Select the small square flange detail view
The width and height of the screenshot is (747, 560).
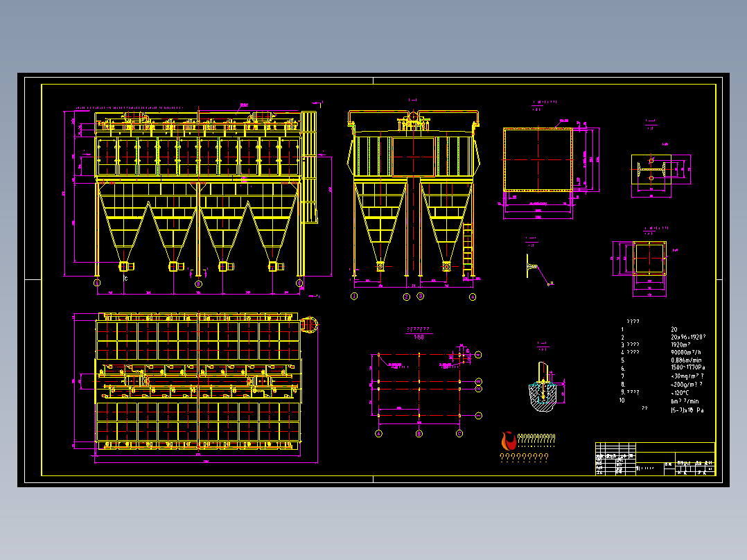649,258
